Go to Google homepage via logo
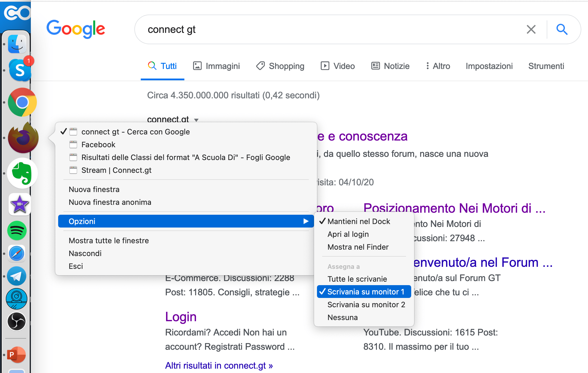This screenshot has height=373, width=588. 76,29
